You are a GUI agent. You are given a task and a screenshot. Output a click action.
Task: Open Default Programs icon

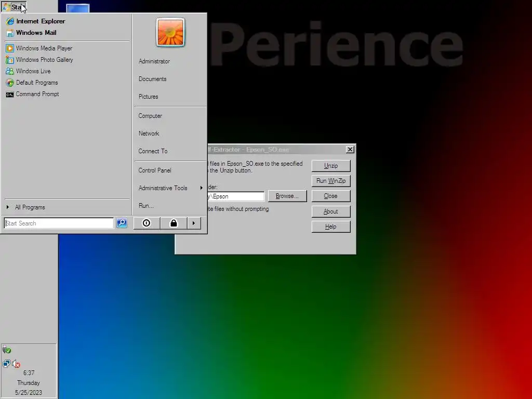pos(10,83)
